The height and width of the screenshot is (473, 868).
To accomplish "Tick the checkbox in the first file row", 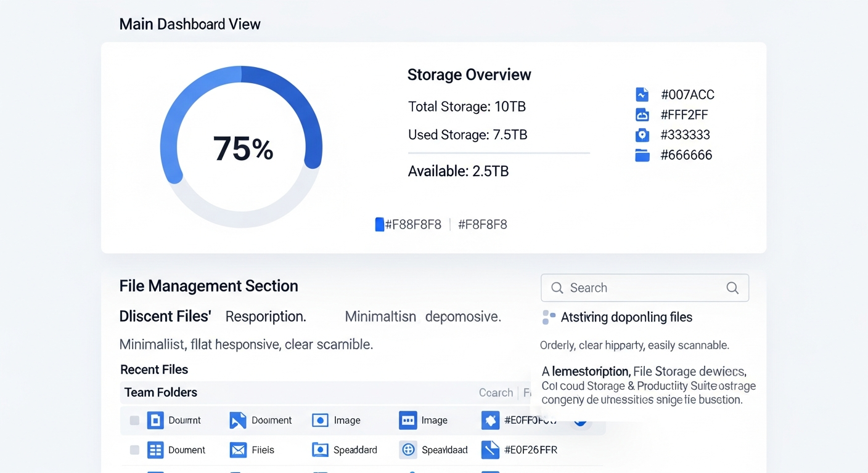I will tap(134, 421).
